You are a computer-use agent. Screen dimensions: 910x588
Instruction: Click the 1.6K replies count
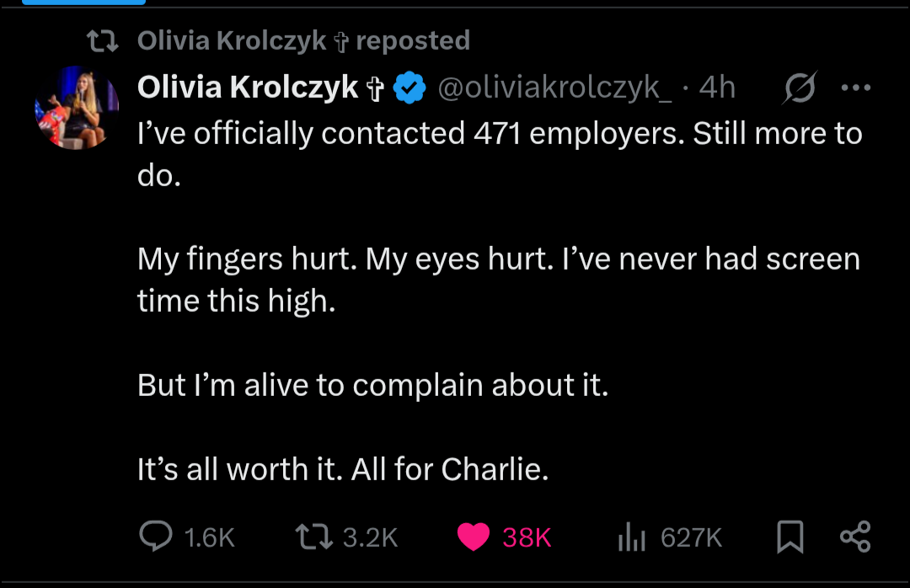(209, 537)
